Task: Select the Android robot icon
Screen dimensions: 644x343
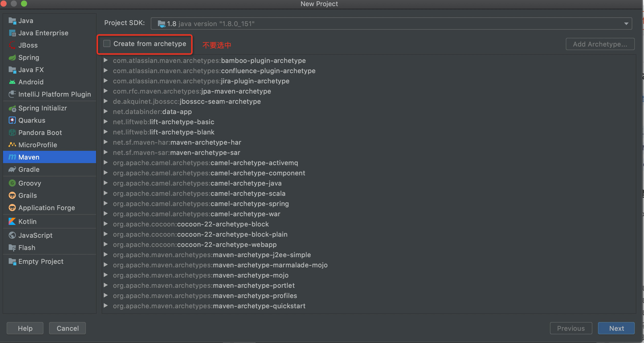Action: 12,82
